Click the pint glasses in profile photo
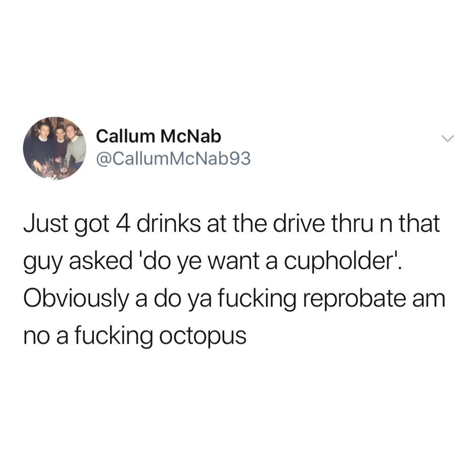Image resolution: width=476 pixels, height=476 pixels. tap(55, 167)
